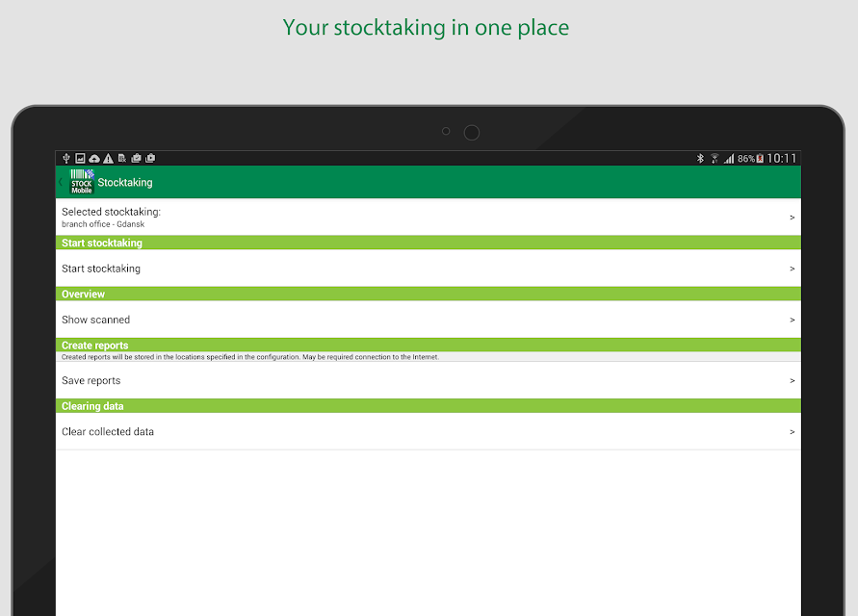Viewport: 858px width, 616px height.
Task: Select the Show scanned list item
Action: (x=429, y=320)
